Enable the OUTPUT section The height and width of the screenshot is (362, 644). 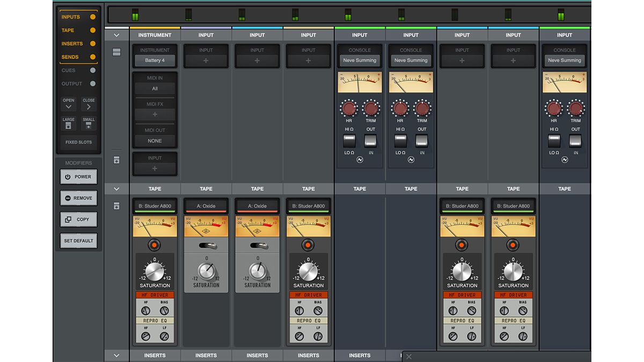pos(78,84)
